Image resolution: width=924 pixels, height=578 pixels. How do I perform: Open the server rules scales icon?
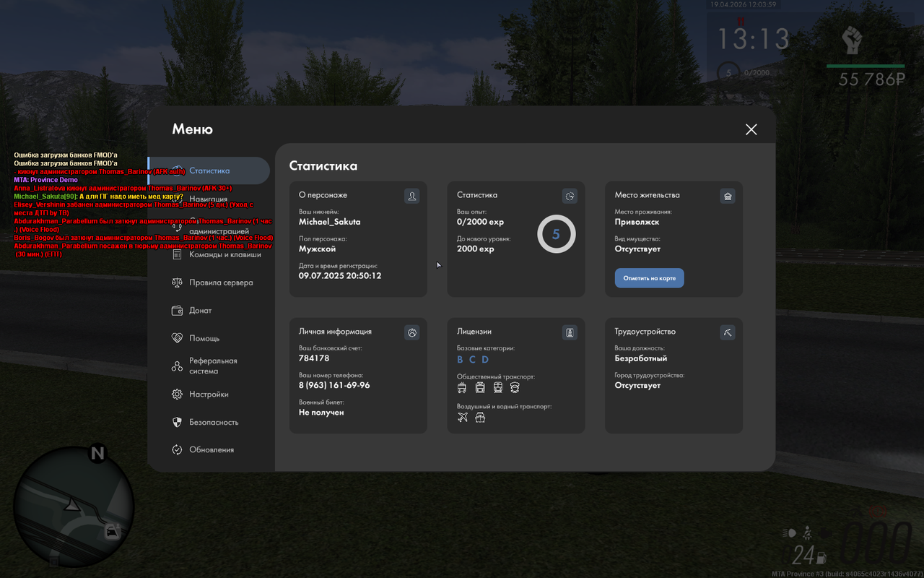click(177, 282)
